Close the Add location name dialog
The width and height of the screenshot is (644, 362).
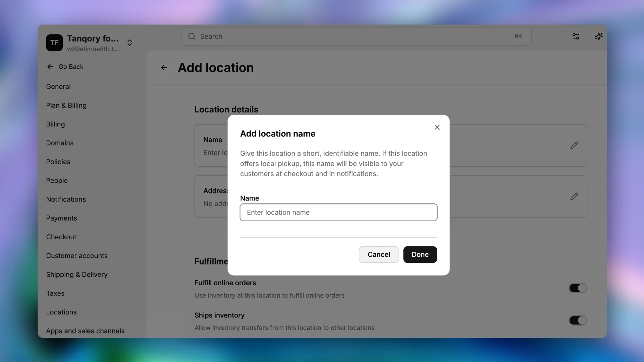[x=437, y=127]
